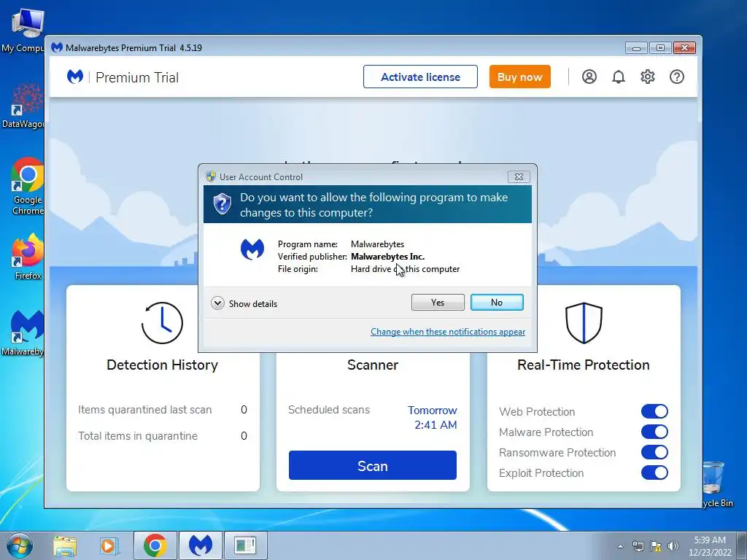Click Malwarebytes Premium Trial title bar text

click(133, 47)
